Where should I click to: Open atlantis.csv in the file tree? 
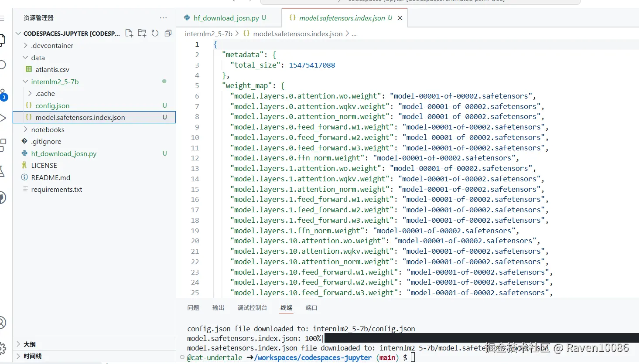pyautogui.click(x=94, y=69)
